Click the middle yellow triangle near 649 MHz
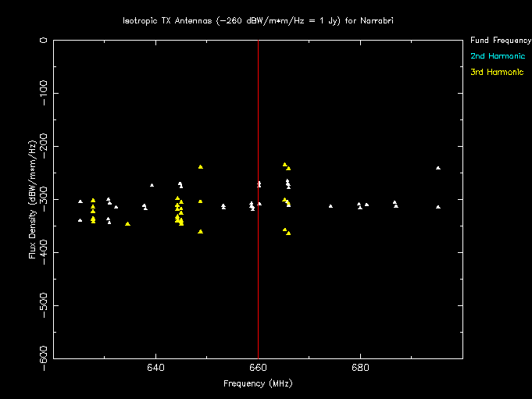This screenshot has height=399, width=532. click(x=201, y=201)
